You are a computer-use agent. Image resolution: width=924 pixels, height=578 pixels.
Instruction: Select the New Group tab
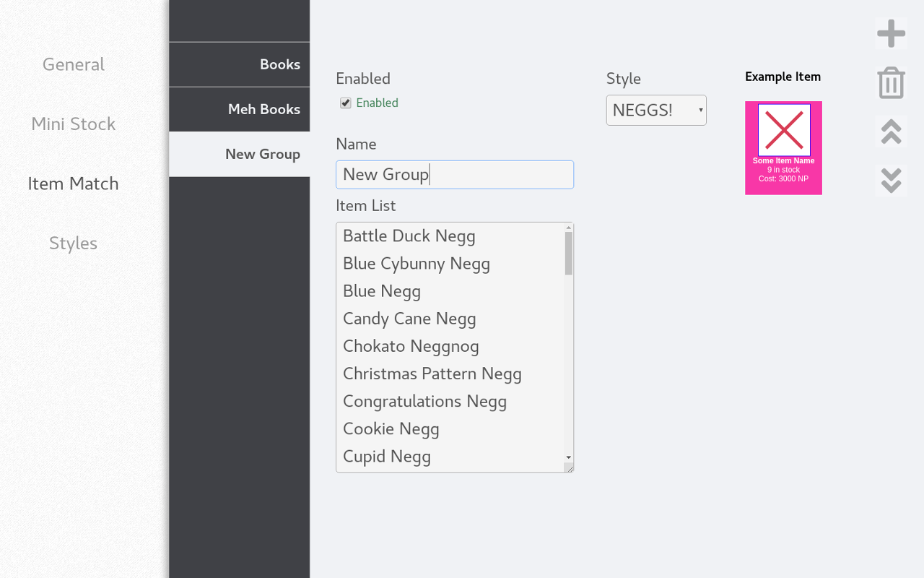click(240, 154)
